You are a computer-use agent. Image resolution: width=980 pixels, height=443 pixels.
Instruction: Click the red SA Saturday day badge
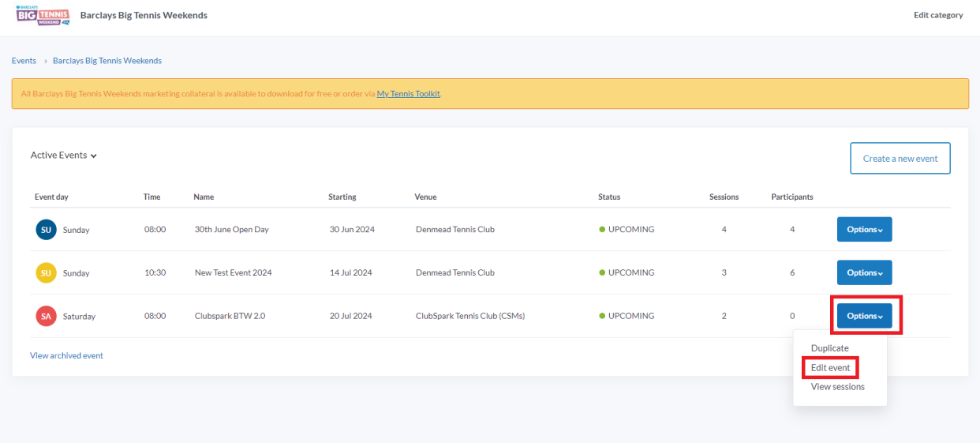(46, 316)
